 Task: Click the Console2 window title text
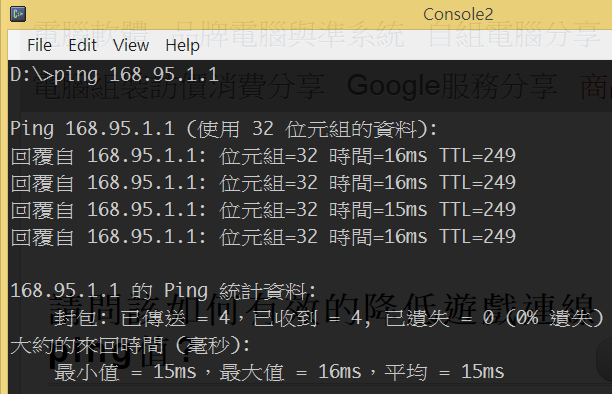[458, 14]
